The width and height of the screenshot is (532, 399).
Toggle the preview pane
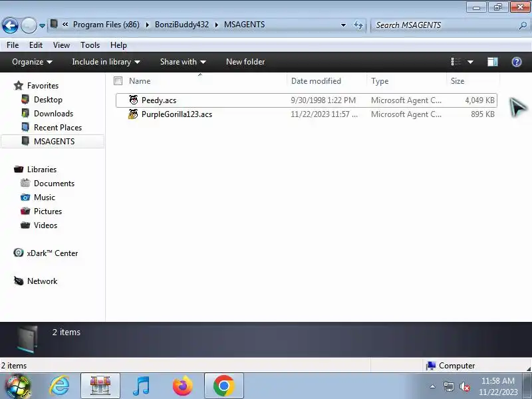[x=493, y=62]
